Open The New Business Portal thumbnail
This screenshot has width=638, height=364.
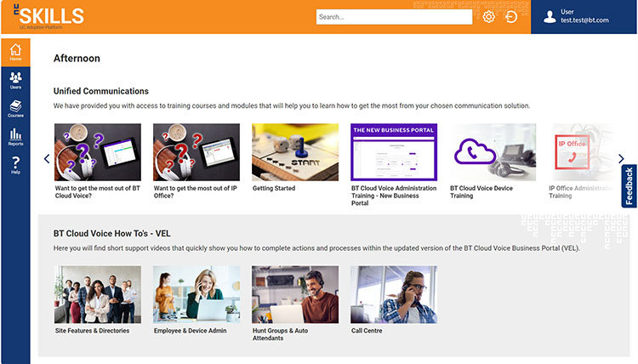click(394, 152)
